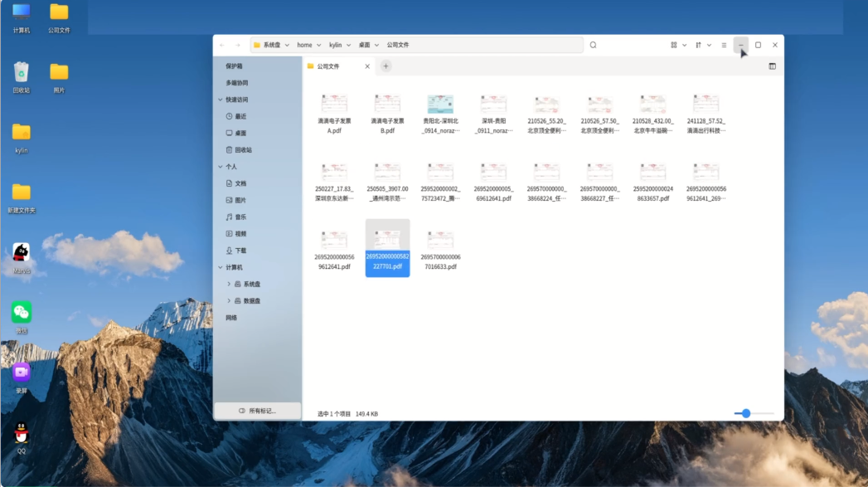This screenshot has height=487, width=868.
Task: Expand the 系统盘 tree node
Action: [x=229, y=285]
